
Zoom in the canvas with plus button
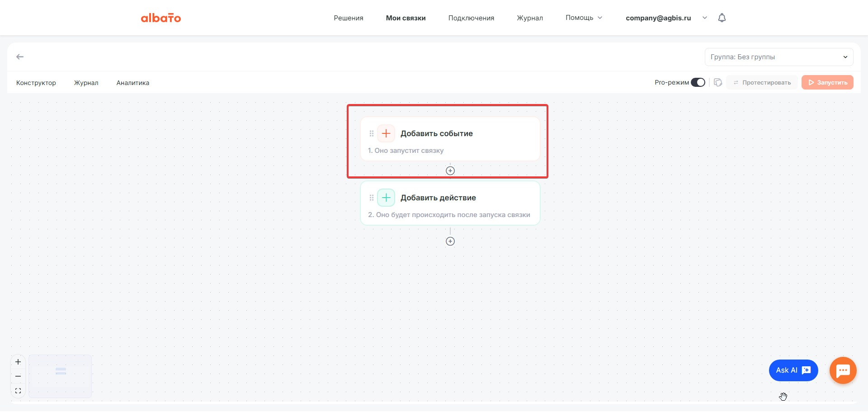(x=18, y=362)
